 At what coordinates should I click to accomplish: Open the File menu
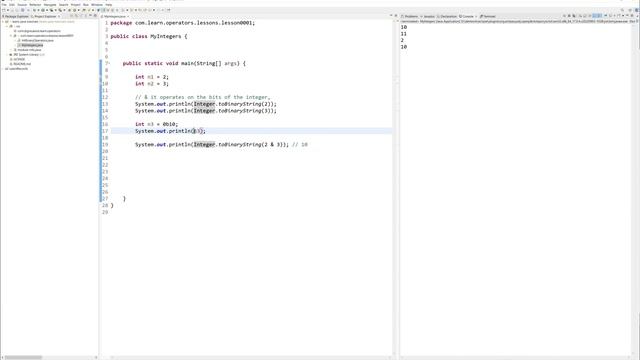pos(4,5)
